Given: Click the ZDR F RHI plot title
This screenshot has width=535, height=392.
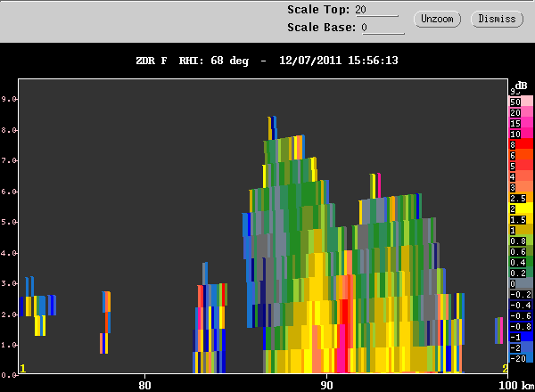Looking at the screenshot, I should tap(267, 61).
